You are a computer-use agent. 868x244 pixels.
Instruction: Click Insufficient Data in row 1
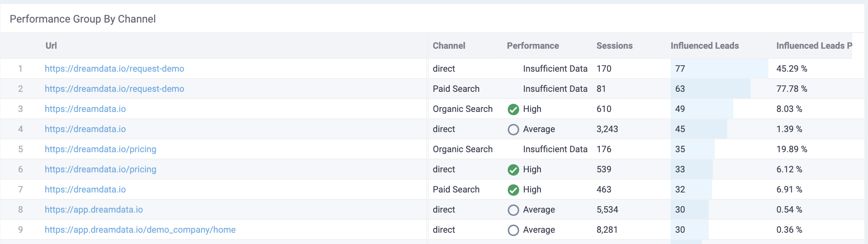point(555,68)
